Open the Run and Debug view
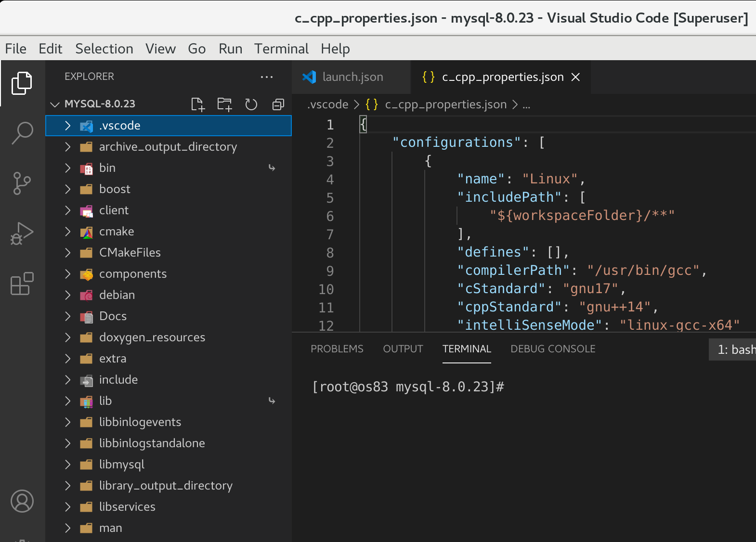The width and height of the screenshot is (756, 542). coord(22,233)
